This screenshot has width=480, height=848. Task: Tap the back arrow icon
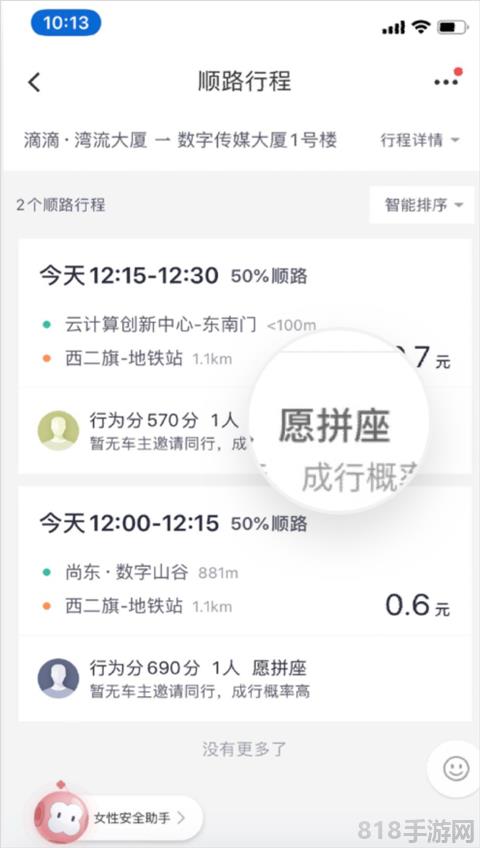[35, 82]
